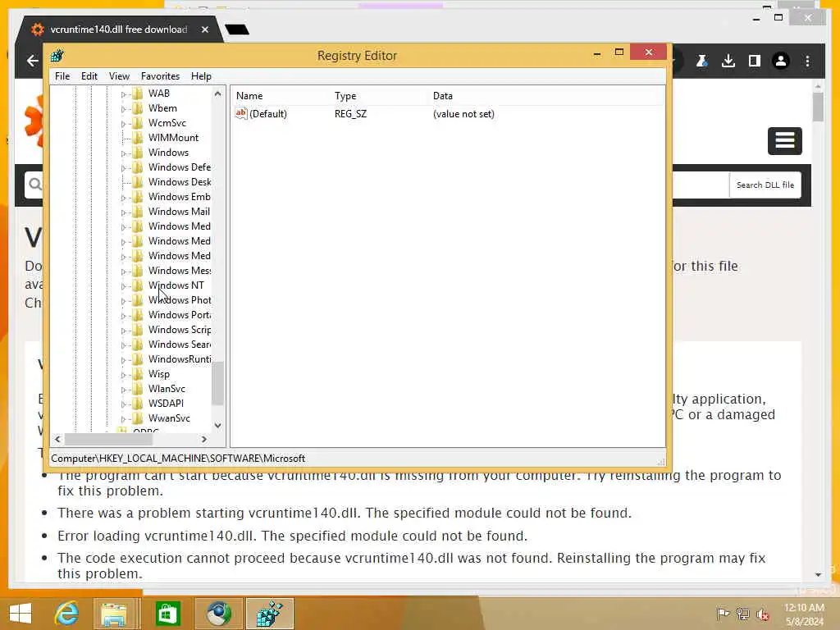This screenshot has width=840, height=630.
Task: Click the website search magnifier icon
Action: click(x=35, y=185)
